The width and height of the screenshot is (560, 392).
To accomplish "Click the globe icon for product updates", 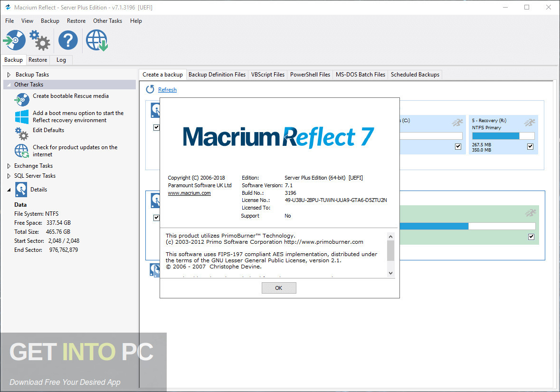I will (22, 151).
